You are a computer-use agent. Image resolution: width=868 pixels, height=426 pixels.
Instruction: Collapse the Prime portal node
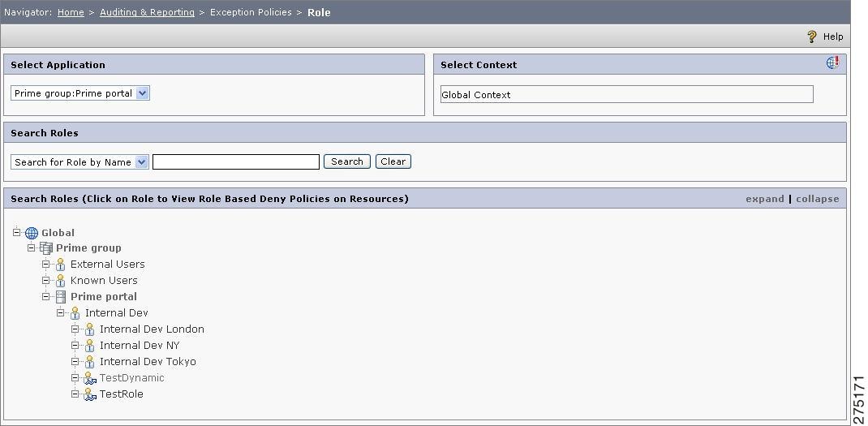tap(46, 296)
